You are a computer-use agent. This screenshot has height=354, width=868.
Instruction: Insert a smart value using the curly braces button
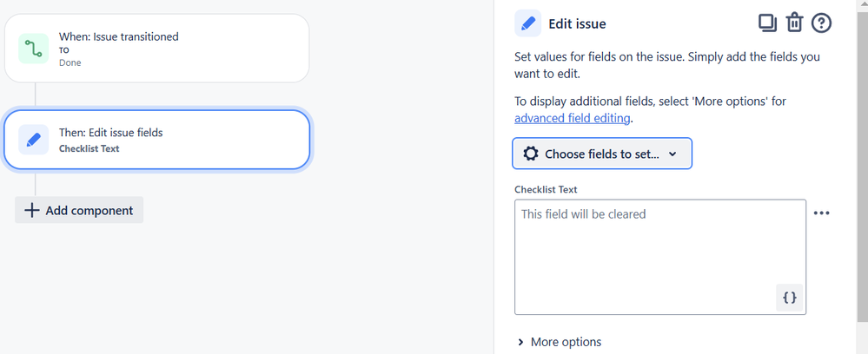(789, 297)
